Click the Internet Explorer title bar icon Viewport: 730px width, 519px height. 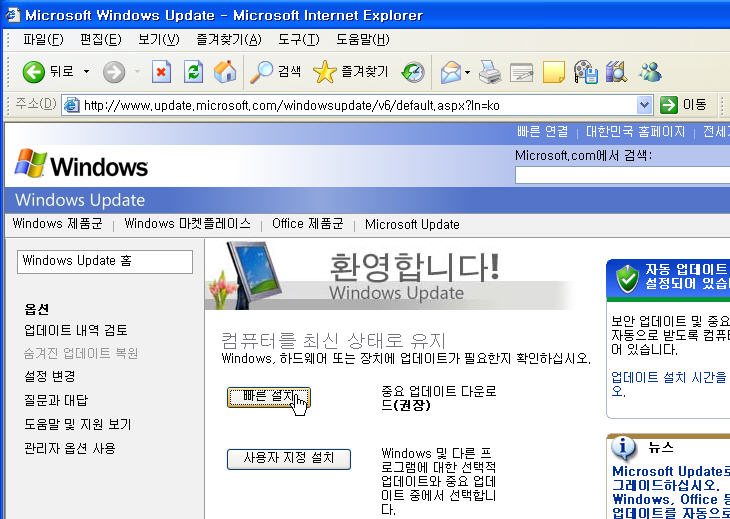coord(13,15)
